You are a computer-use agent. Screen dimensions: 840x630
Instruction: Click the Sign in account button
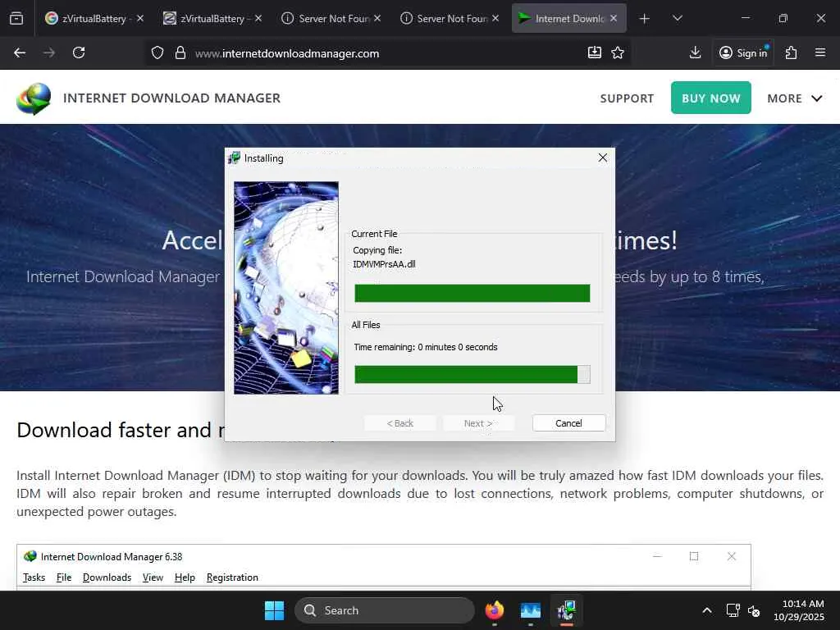tap(743, 52)
